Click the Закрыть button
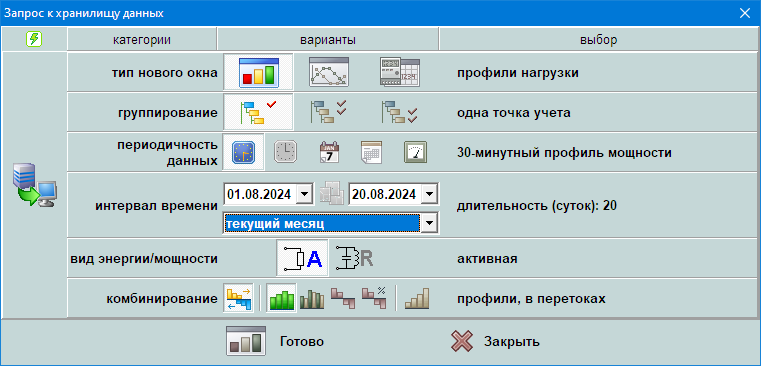This screenshot has width=761, height=366. [x=495, y=341]
